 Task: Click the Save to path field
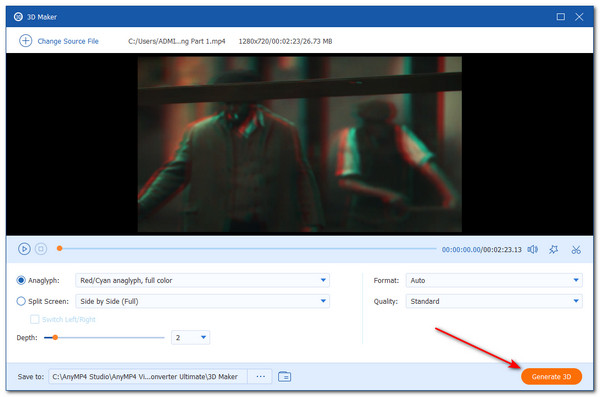[x=148, y=377]
